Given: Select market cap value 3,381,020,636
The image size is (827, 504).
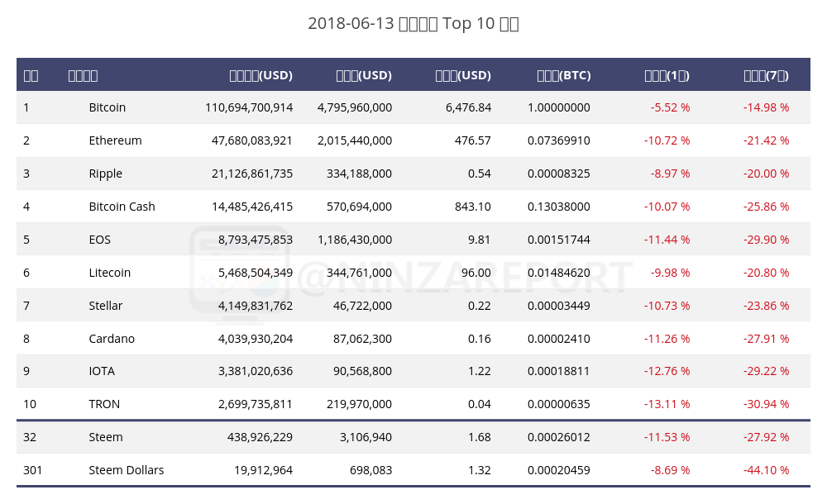Looking at the screenshot, I should coord(256,371).
